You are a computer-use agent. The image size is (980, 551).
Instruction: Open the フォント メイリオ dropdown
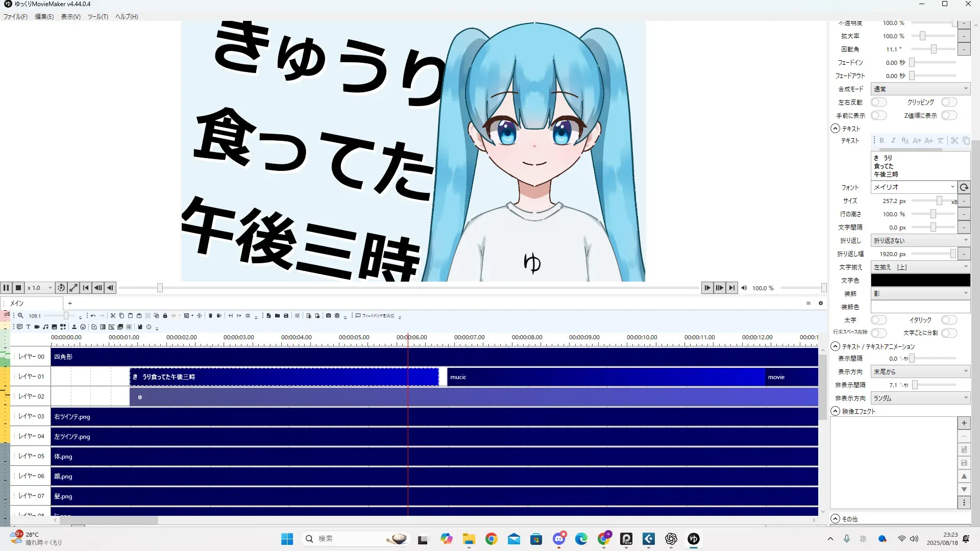tap(913, 187)
